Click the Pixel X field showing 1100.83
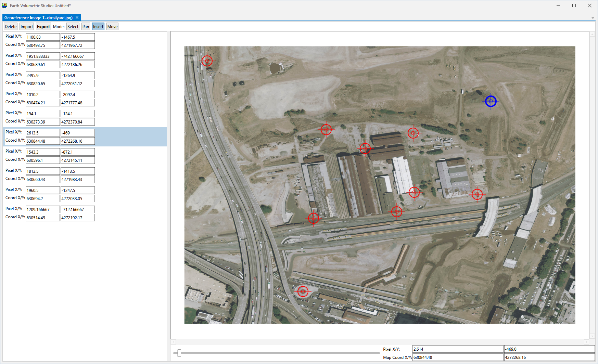598x364 pixels. pos(42,37)
